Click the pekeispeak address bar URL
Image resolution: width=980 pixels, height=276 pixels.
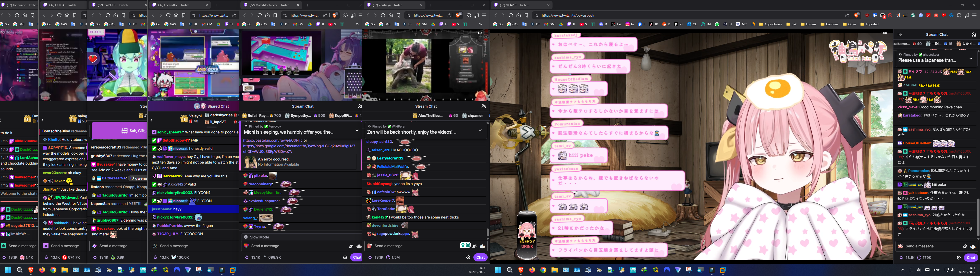(568, 15)
